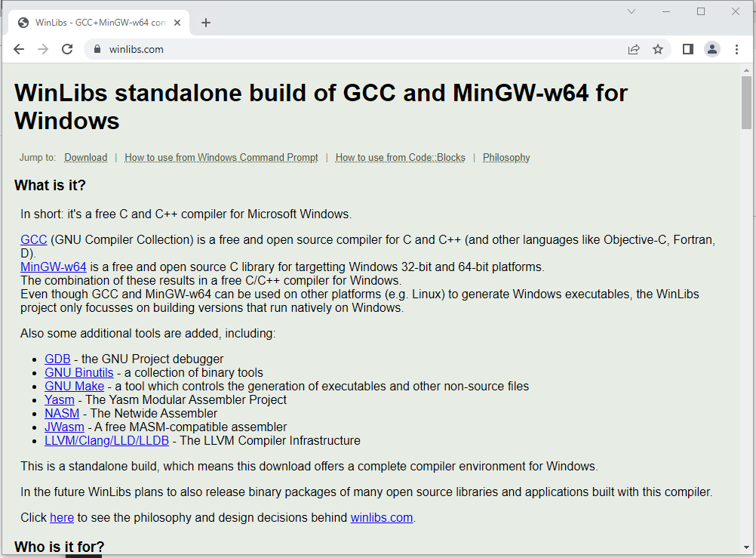Bookmark this page with the star icon
The height and width of the screenshot is (558, 756).
click(658, 49)
